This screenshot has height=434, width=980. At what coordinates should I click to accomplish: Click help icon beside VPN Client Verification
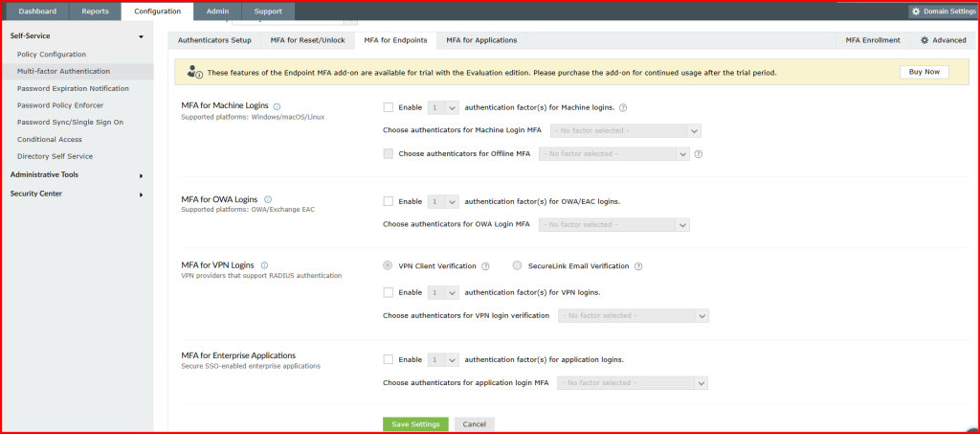click(x=485, y=266)
